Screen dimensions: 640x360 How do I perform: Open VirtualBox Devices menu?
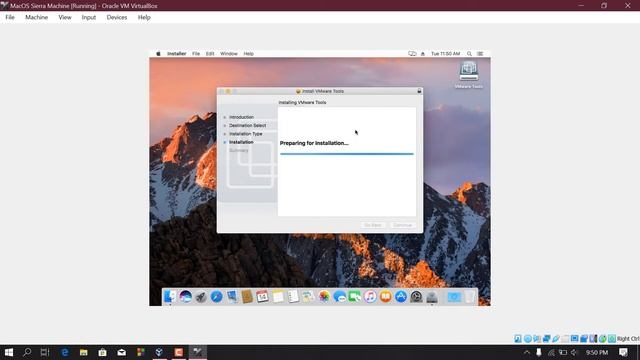(x=117, y=17)
